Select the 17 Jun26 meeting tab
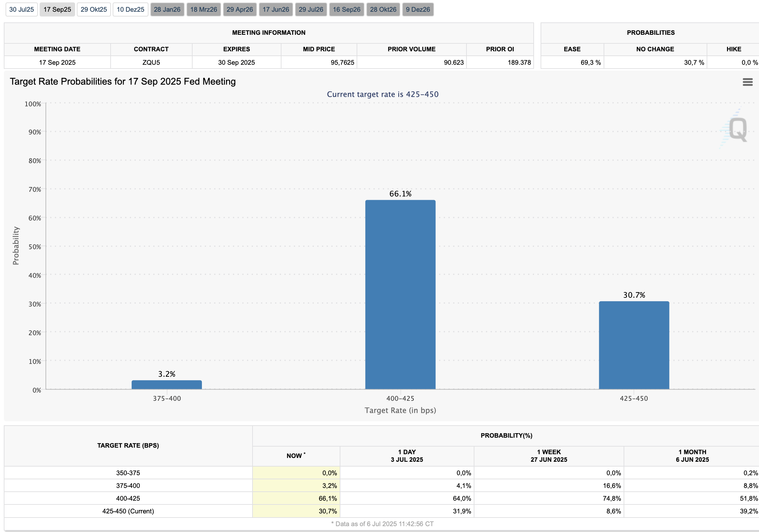Screen dimensions: 759x532 point(276,10)
